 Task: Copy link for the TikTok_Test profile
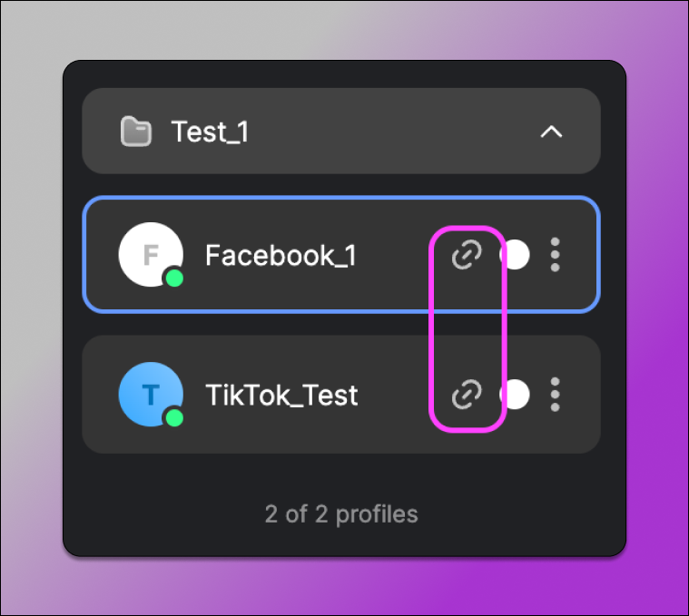click(x=467, y=395)
